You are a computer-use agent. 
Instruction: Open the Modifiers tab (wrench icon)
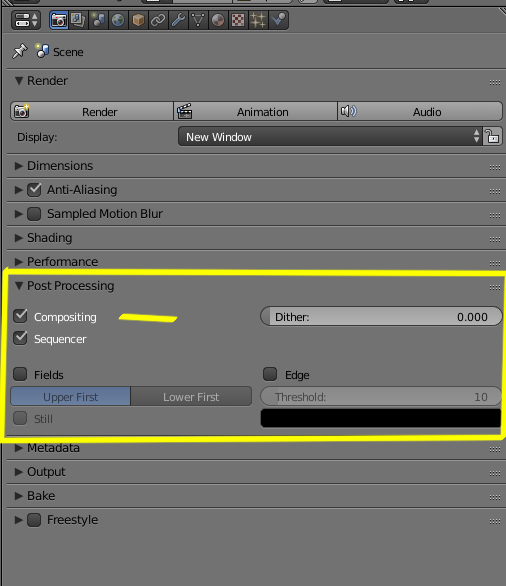[178, 20]
